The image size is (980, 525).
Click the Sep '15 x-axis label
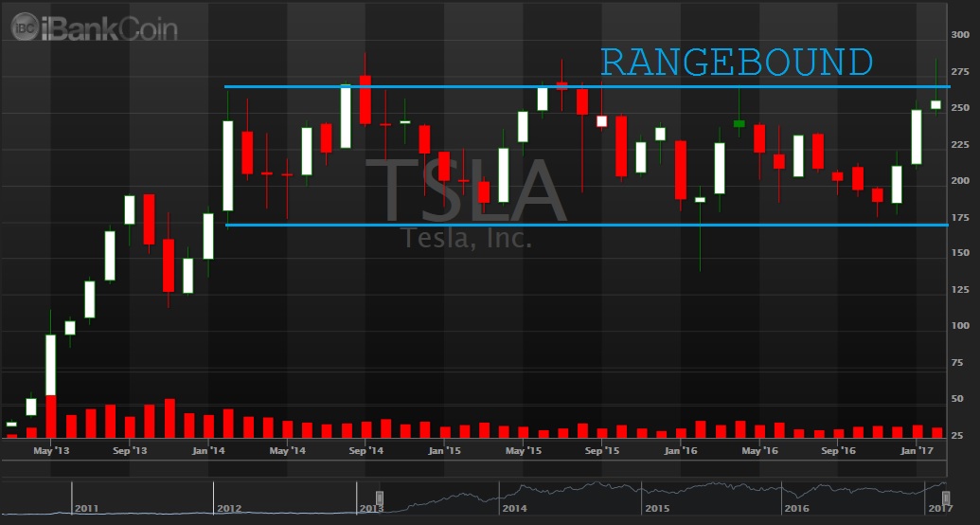(x=601, y=450)
